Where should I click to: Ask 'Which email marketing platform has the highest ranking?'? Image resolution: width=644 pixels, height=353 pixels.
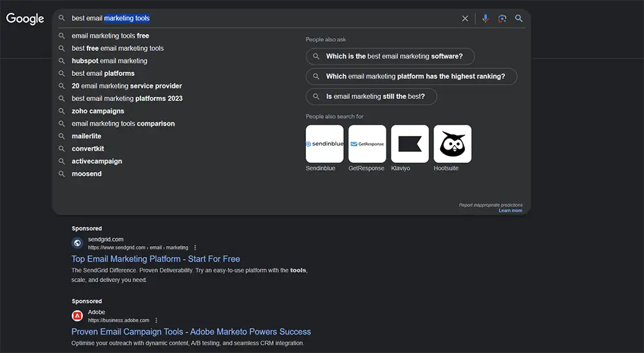tap(412, 77)
